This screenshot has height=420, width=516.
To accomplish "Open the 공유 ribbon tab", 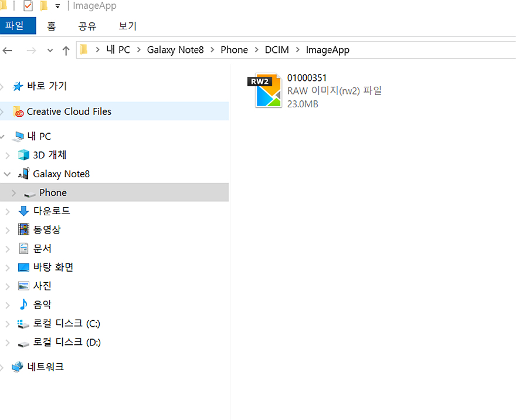I will pyautogui.click(x=87, y=26).
